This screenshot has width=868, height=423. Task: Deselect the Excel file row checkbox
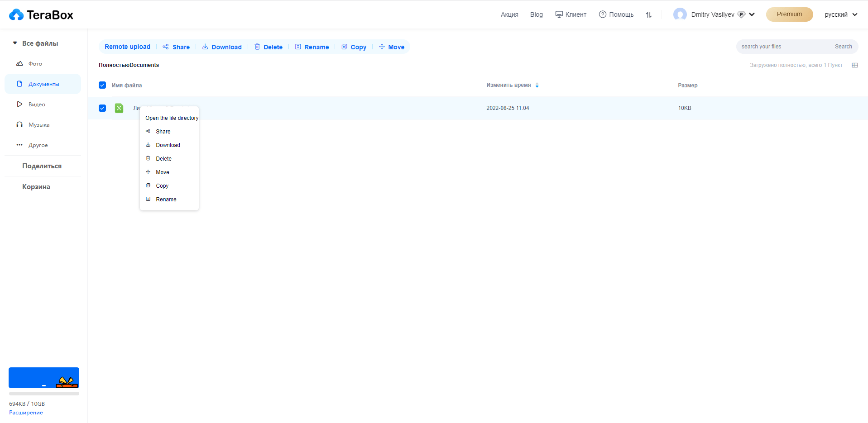[102, 108]
